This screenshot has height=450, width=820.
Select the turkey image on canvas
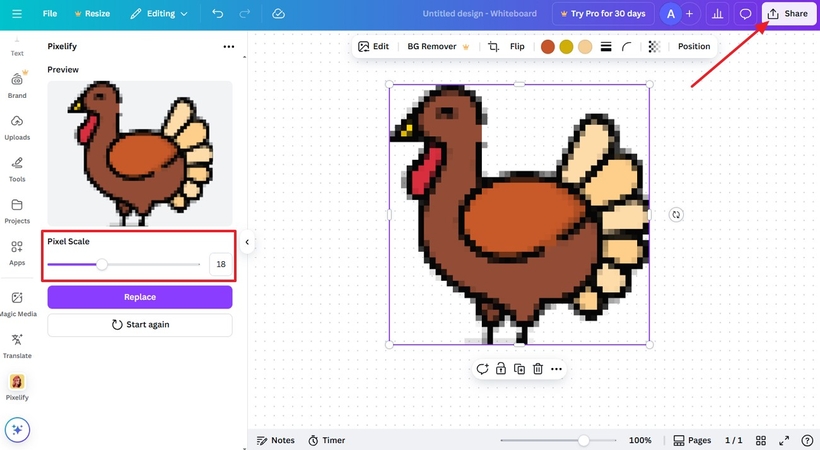tap(519, 215)
